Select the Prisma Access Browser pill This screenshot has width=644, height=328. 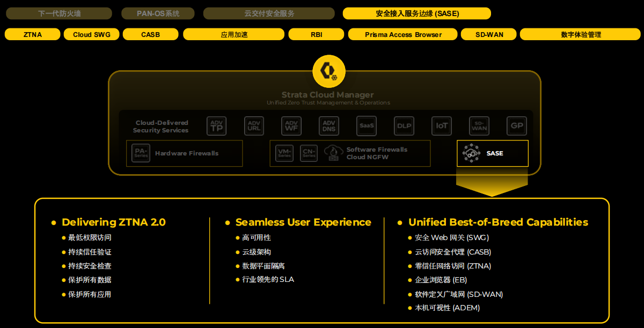[x=403, y=34]
